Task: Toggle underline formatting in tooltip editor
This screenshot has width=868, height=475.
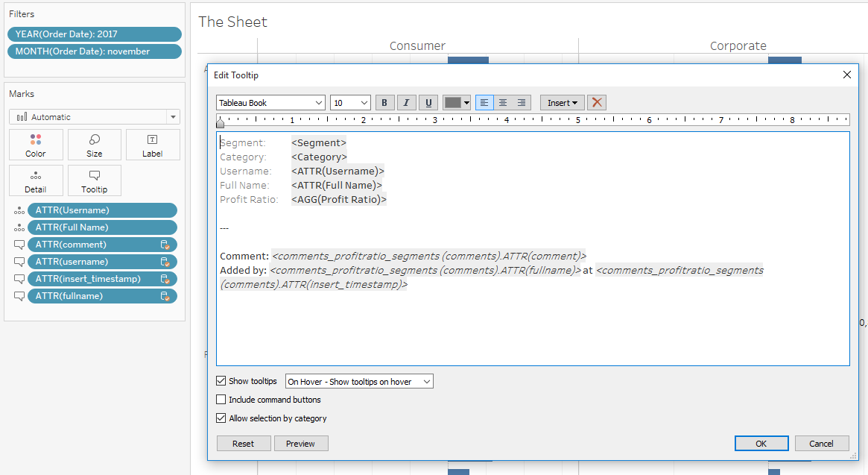Action: tap(428, 103)
